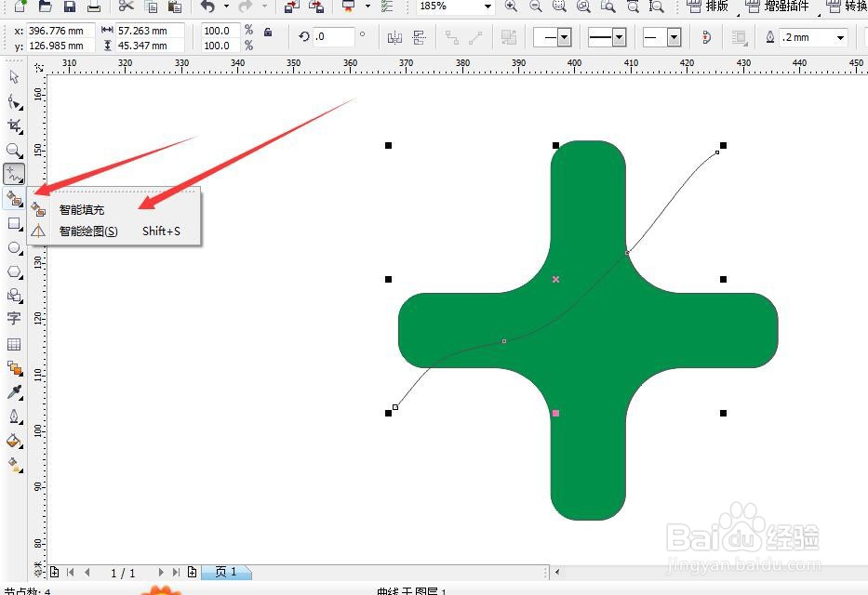Screen dimensions: 868x595
Task: Click Zoom to All Objects icon
Action: (583, 7)
